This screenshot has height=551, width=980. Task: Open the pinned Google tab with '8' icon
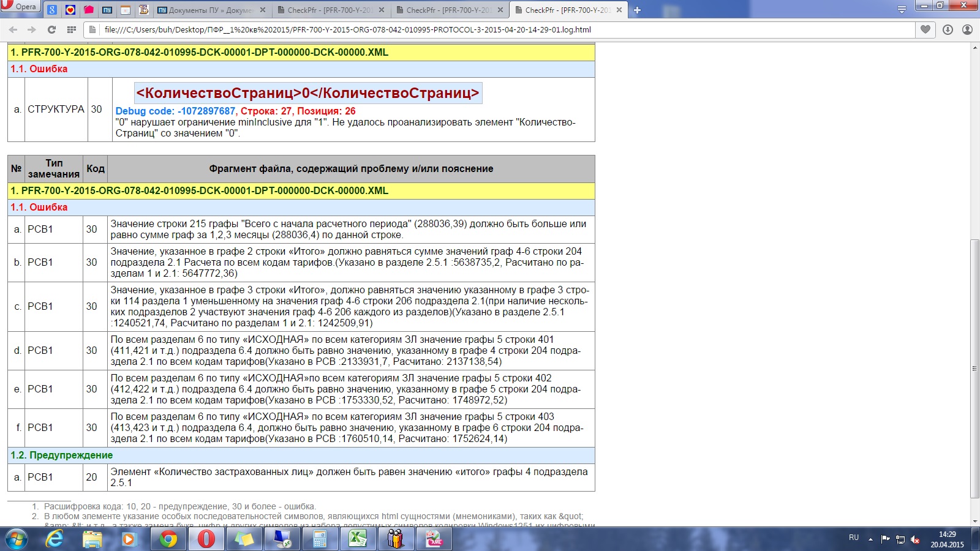[x=52, y=10]
